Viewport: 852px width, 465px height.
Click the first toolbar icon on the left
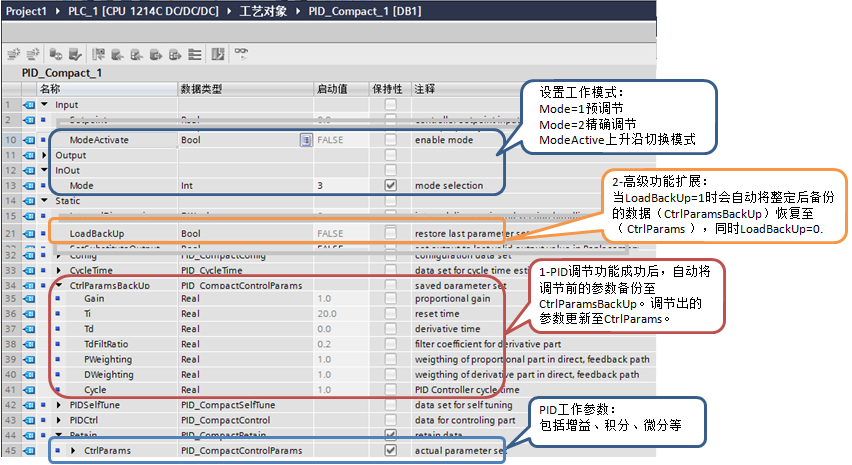coord(12,53)
